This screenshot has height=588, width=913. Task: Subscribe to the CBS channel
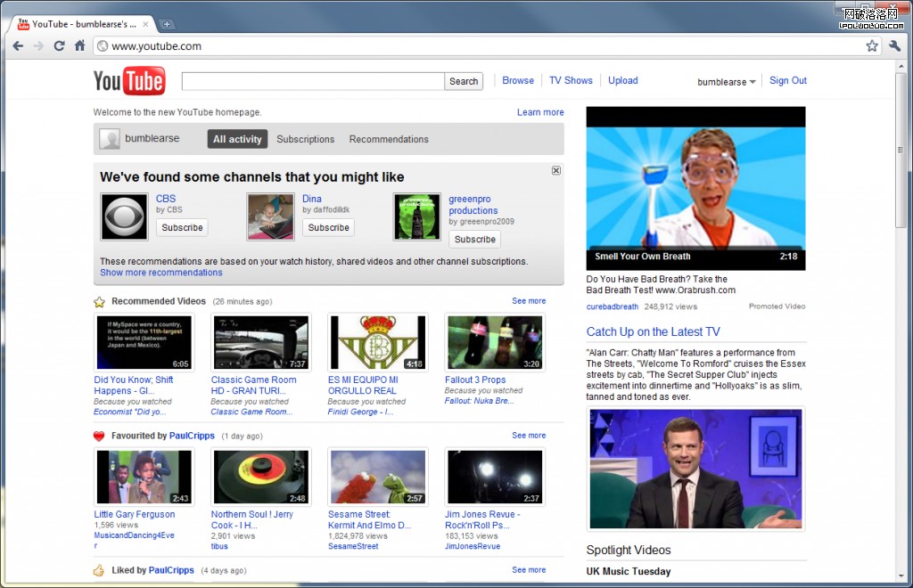click(x=182, y=227)
